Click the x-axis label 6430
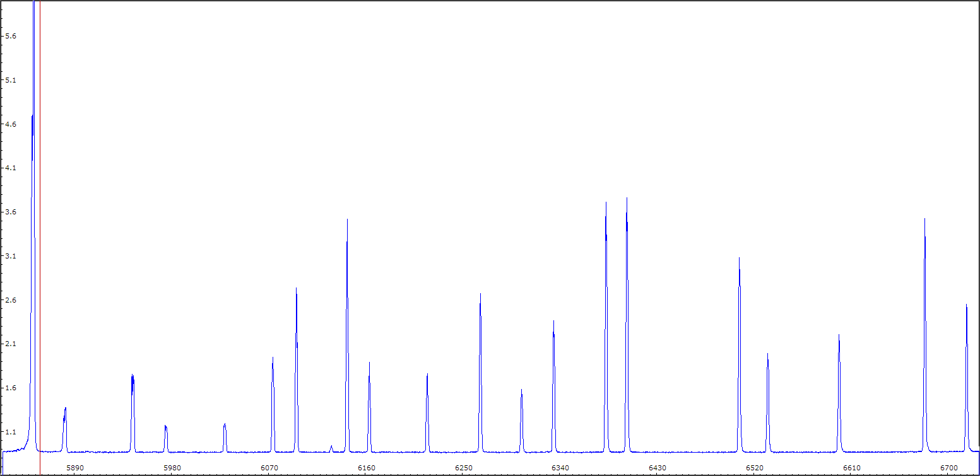 658,468
